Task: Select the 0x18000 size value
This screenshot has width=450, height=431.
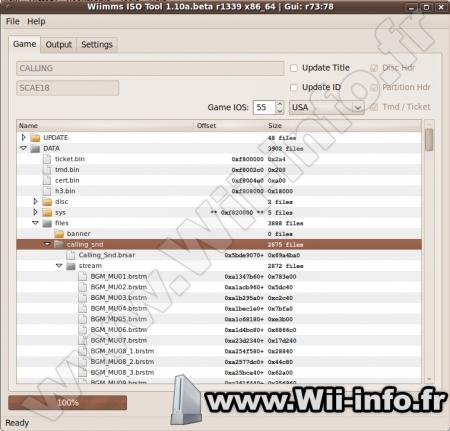Action: pyautogui.click(x=280, y=191)
